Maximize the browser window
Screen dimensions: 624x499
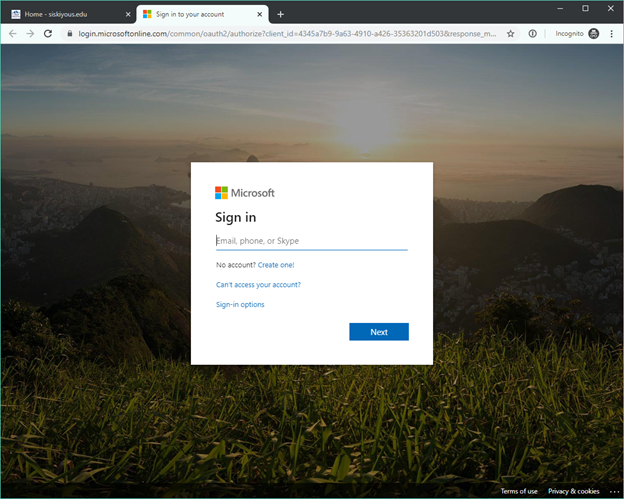(585, 8)
